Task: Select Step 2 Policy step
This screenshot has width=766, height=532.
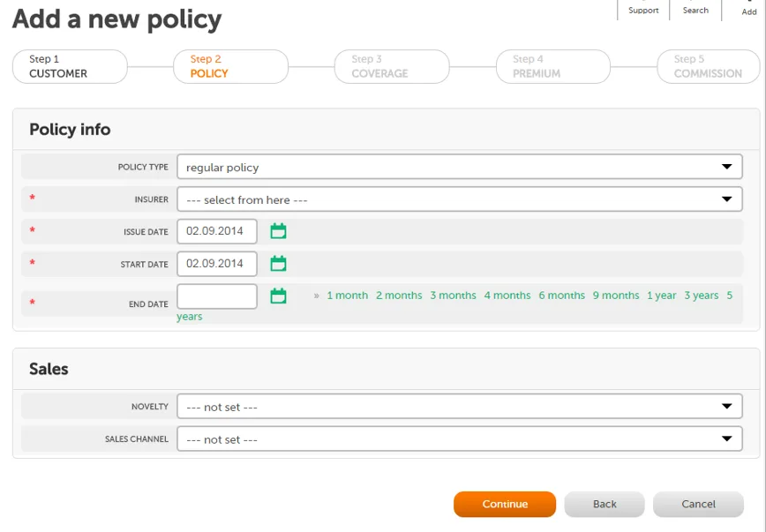Action: [230, 66]
